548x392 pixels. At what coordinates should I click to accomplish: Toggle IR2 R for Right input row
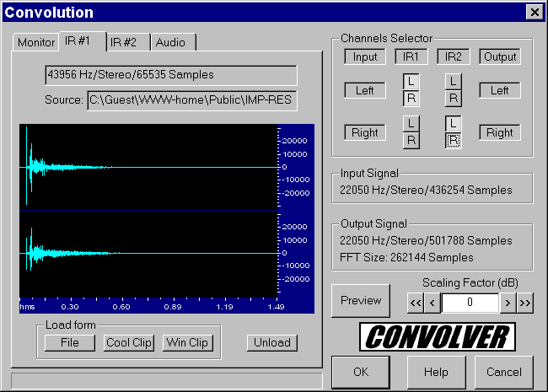[x=454, y=141]
